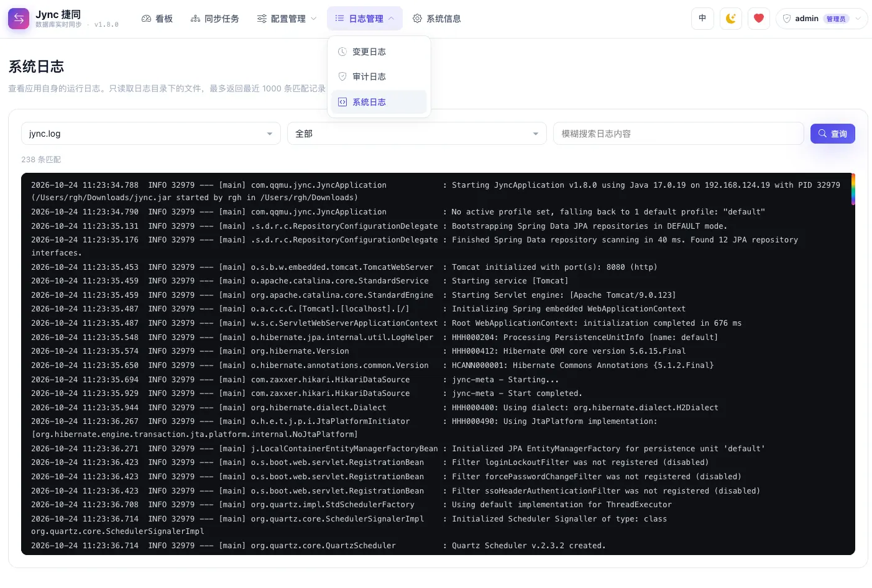
Task: Open the jync.log file selector
Action: [151, 134]
